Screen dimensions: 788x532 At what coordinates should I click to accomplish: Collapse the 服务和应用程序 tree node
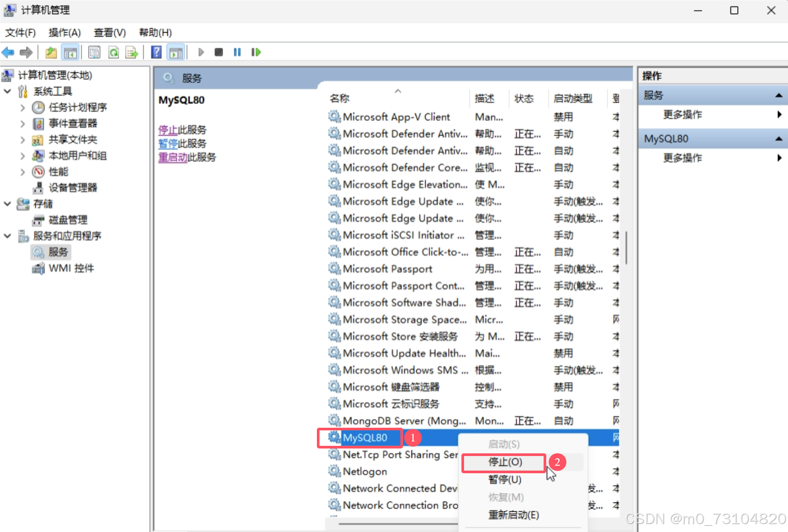(x=8, y=236)
